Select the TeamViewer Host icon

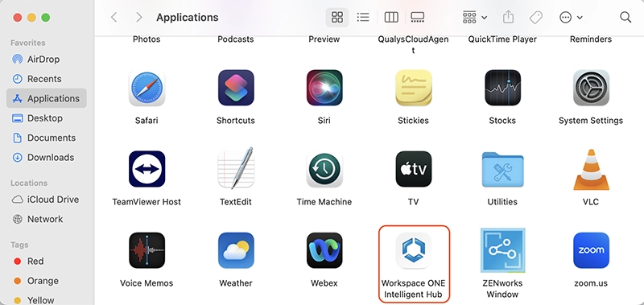click(147, 169)
